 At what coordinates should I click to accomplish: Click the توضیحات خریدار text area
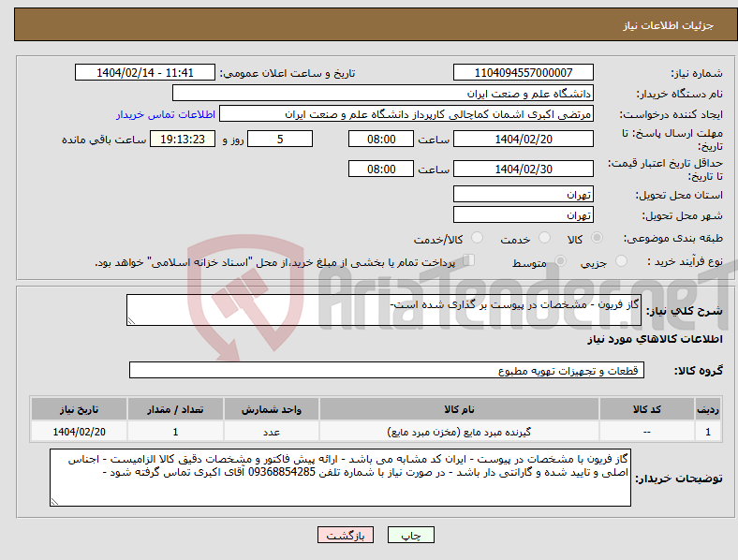pyautogui.click(x=340, y=478)
